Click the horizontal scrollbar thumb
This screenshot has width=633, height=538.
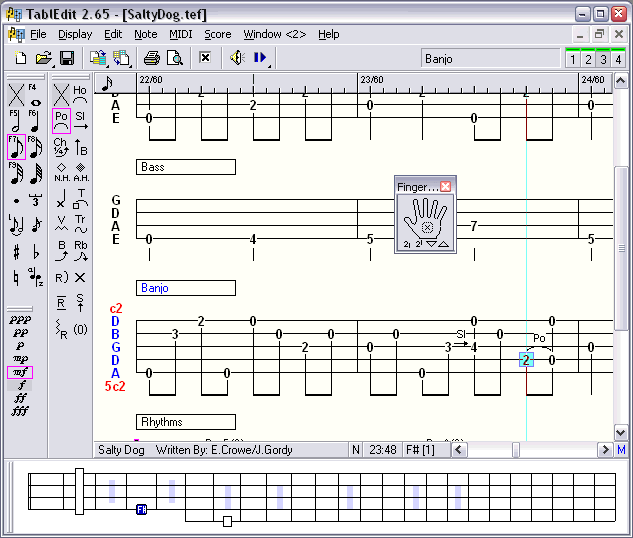pyautogui.click(x=516, y=450)
